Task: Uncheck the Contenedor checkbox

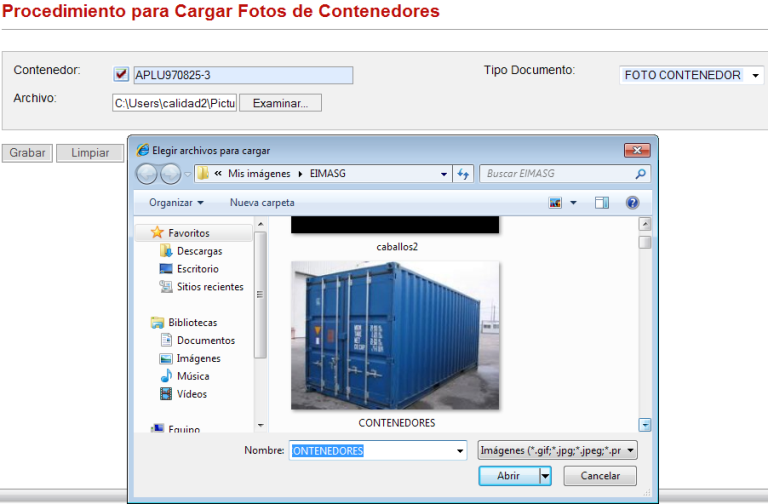Action: click(121, 74)
